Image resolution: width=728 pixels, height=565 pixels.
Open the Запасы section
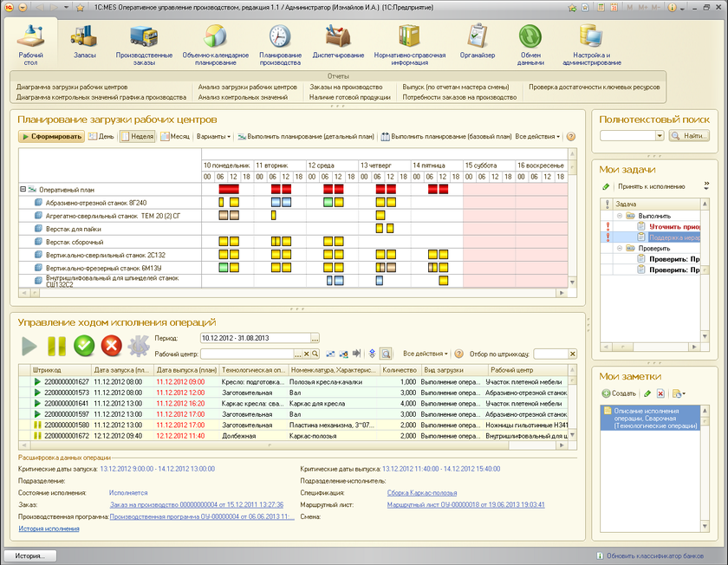pos(85,40)
